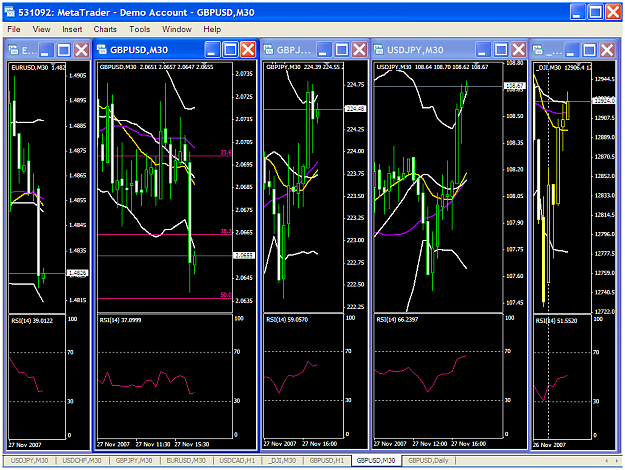Click the chart icon in GBPJPY window title
Viewport: 625px width, 470px height.
[269, 49]
